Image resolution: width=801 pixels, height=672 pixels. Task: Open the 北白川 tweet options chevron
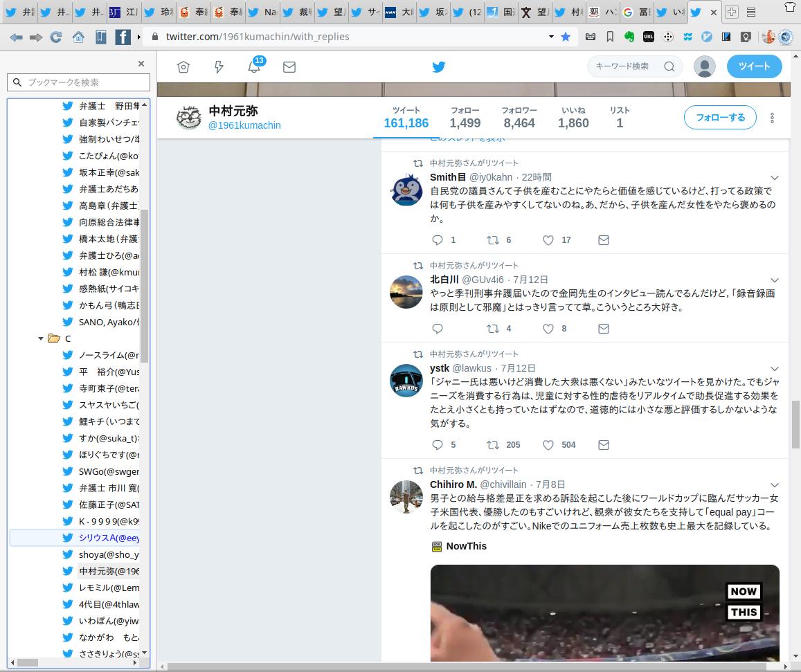click(x=775, y=280)
